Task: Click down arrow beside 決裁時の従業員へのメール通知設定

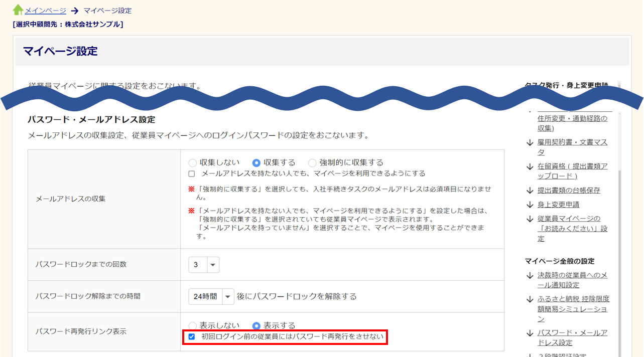Action: [530, 276]
